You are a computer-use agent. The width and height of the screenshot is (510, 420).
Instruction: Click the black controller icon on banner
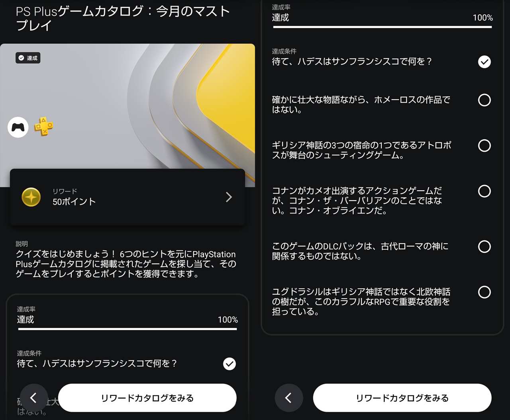tap(18, 127)
